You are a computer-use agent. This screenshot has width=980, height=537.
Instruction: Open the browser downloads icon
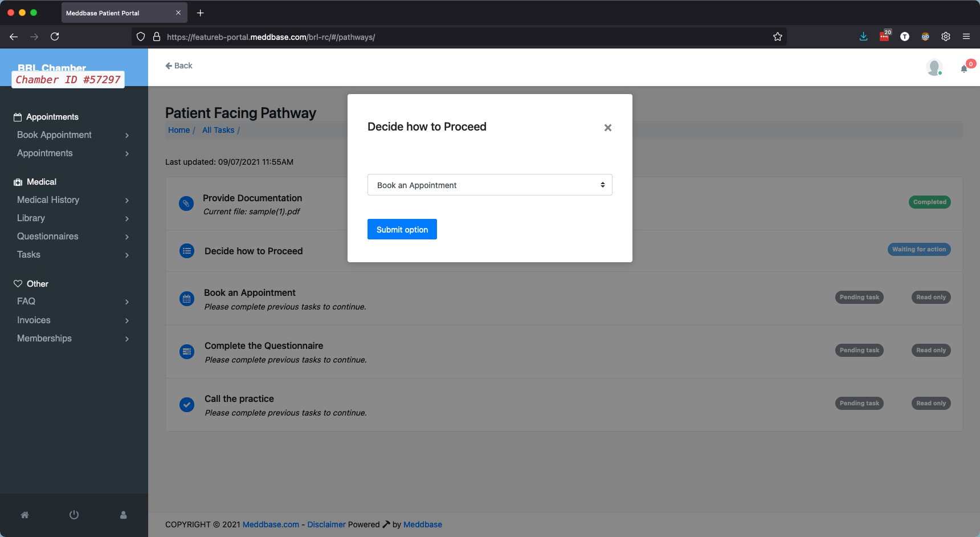pos(864,36)
